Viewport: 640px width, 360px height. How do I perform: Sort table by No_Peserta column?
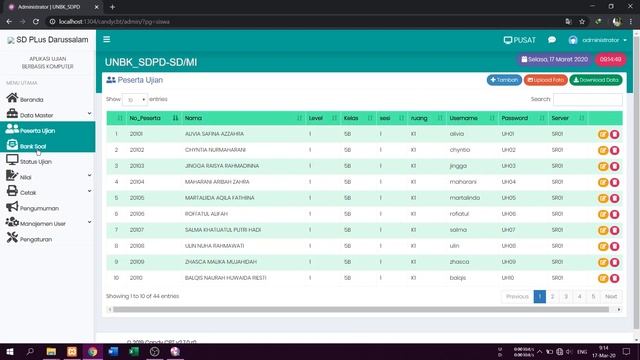pyautogui.click(x=154, y=118)
